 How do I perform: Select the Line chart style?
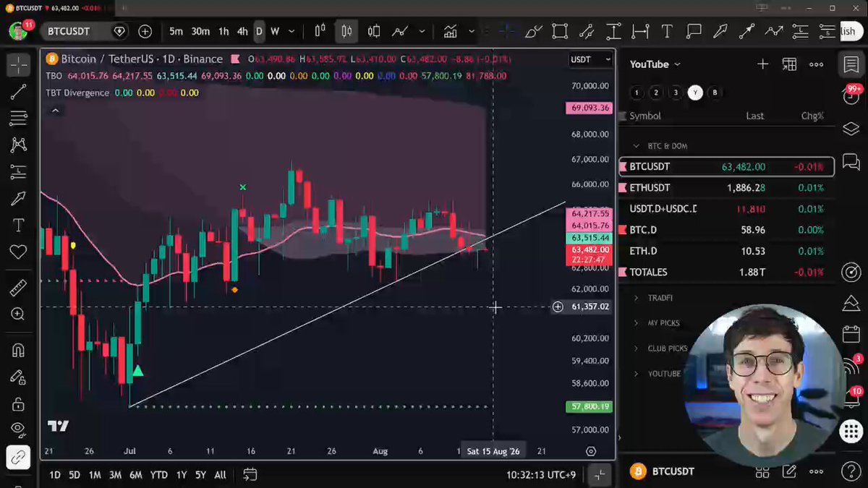coord(399,31)
